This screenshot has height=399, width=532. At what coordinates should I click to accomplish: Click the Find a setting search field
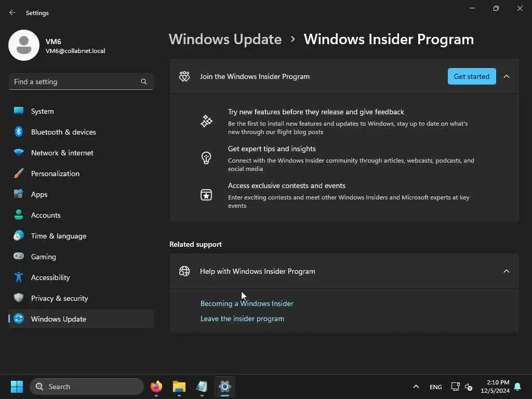click(81, 82)
